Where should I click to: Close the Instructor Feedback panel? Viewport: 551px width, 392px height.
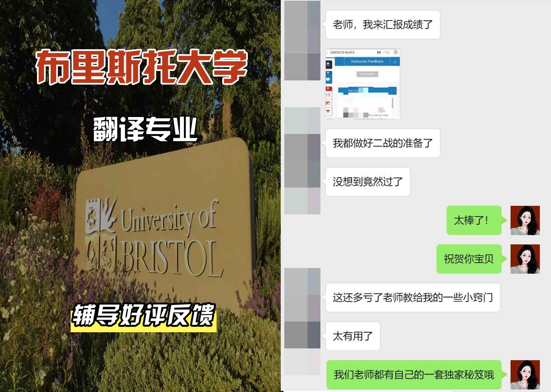point(395,62)
